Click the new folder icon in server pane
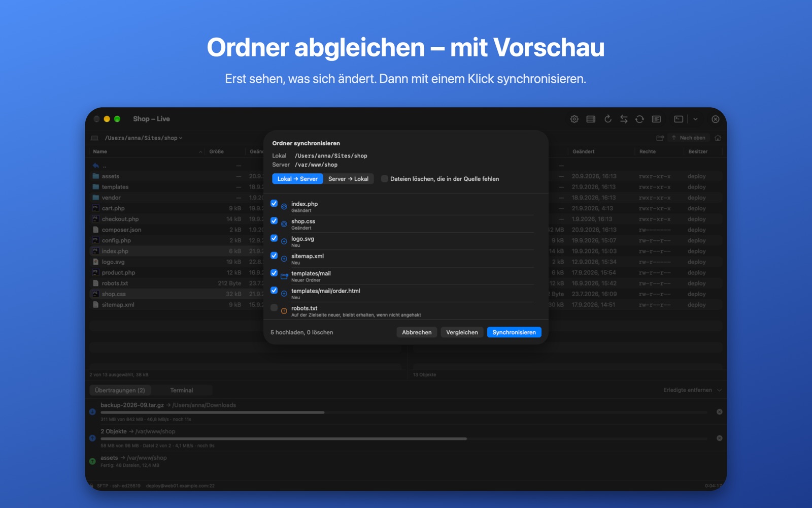Viewport: 812px width, 508px height. (660, 138)
